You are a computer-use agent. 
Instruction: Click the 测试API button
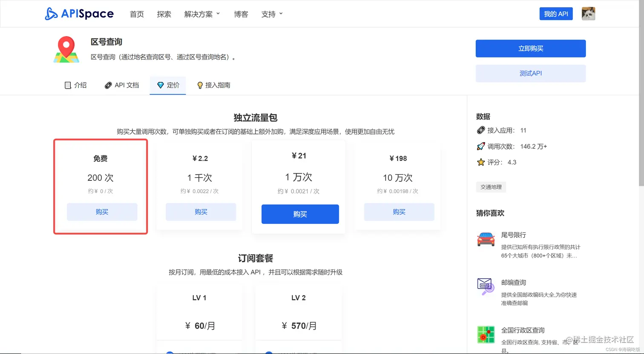(x=530, y=73)
